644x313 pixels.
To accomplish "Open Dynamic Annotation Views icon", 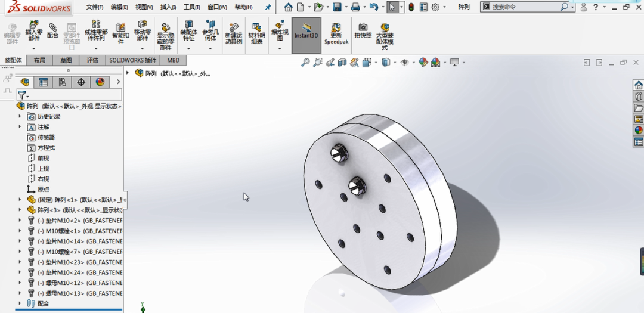I will [x=355, y=63].
